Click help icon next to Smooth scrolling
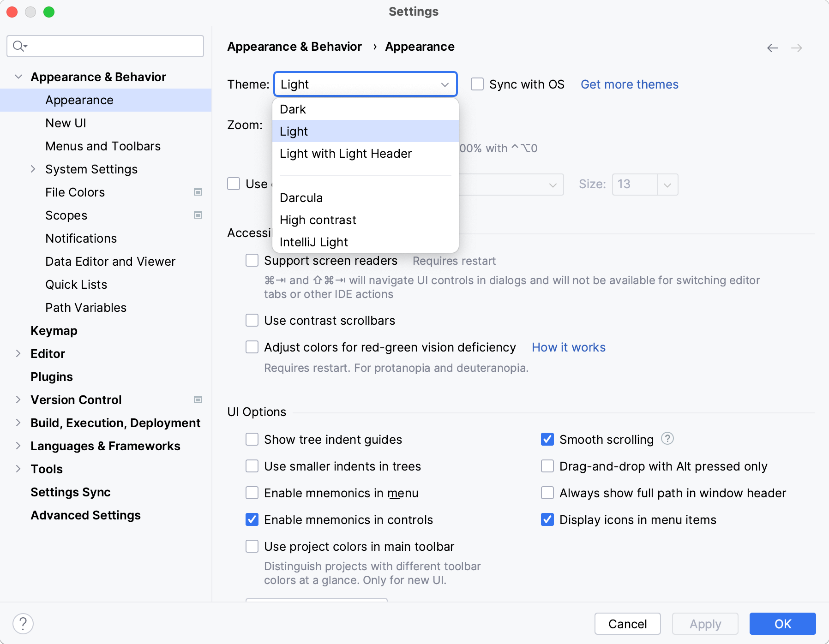Image resolution: width=829 pixels, height=644 pixels. (667, 438)
